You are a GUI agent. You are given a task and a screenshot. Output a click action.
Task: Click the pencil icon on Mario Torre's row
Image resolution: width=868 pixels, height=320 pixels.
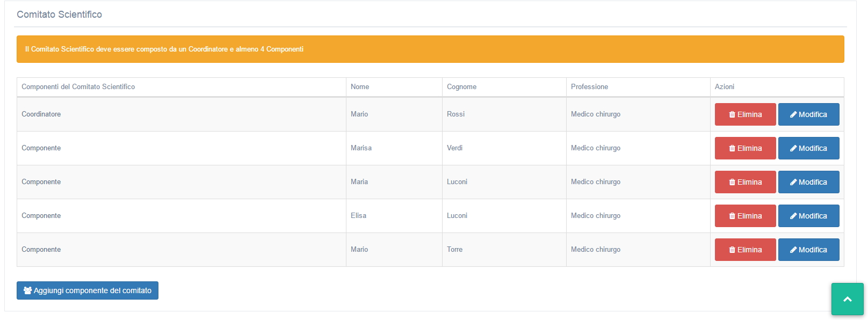pos(793,250)
